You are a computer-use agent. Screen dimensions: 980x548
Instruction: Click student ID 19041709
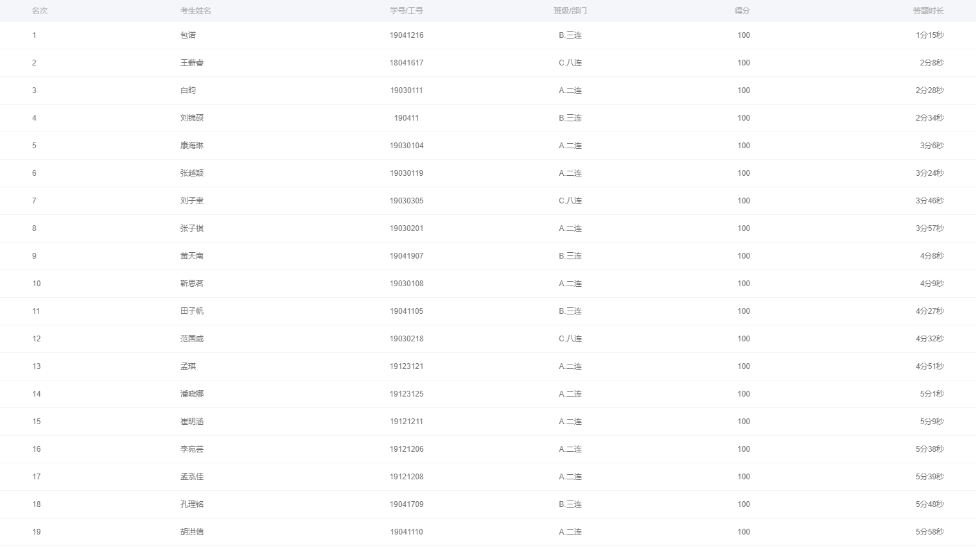point(407,504)
